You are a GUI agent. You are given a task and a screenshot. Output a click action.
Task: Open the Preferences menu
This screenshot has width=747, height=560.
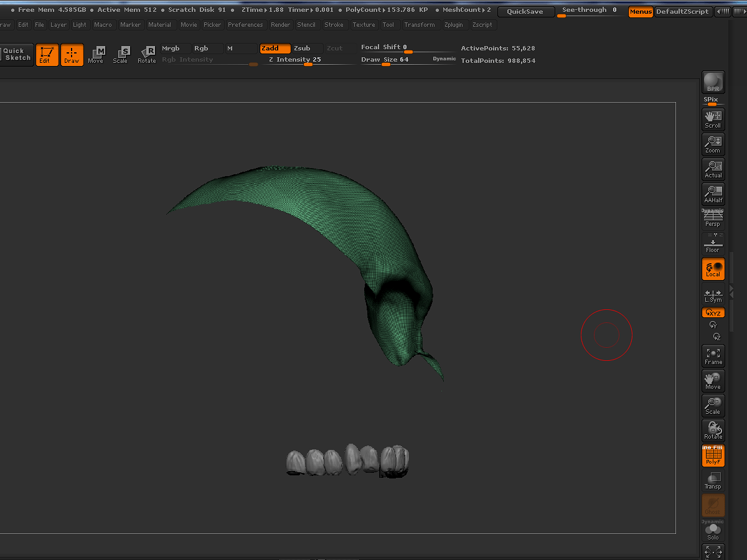coord(245,25)
